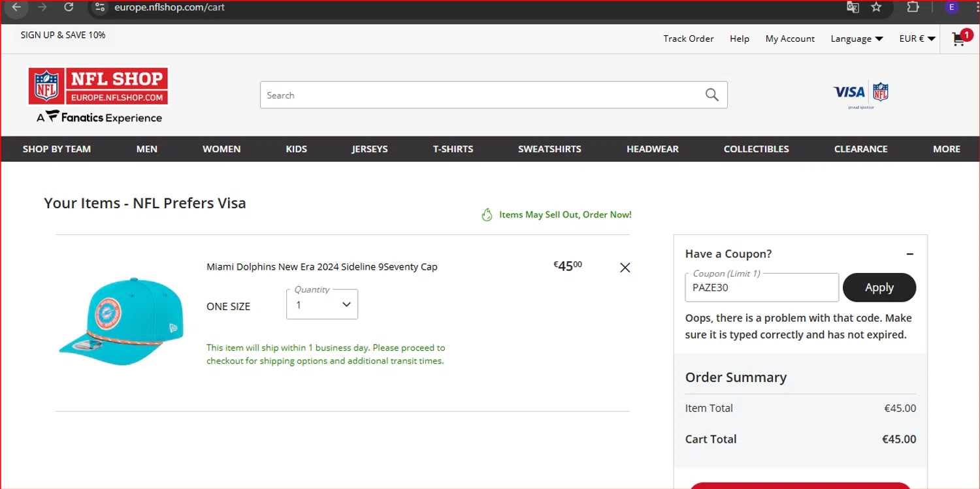Open the Quantity dropdown
The height and width of the screenshot is (489, 980).
(322, 304)
